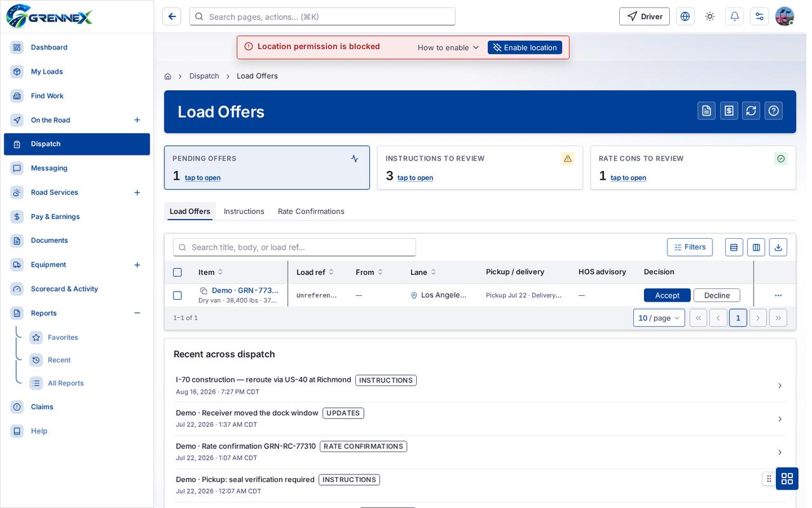The height and width of the screenshot is (508, 812).
Task: Toggle the select-all checkbox in table header
Action: (178, 272)
